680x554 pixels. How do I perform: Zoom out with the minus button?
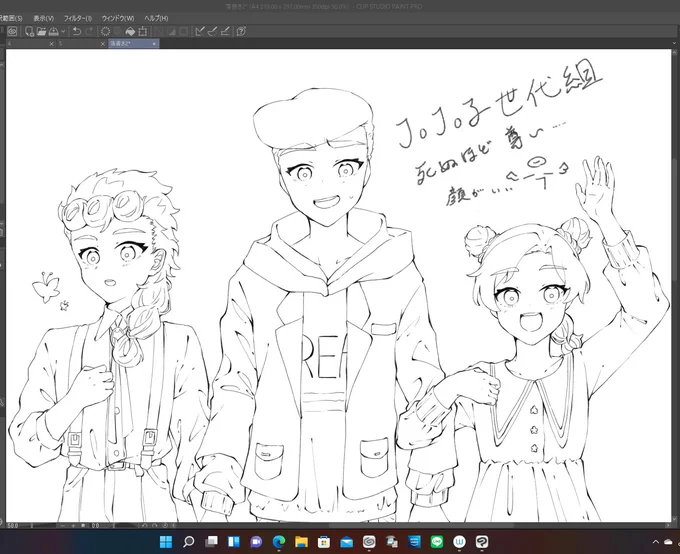tap(63, 525)
